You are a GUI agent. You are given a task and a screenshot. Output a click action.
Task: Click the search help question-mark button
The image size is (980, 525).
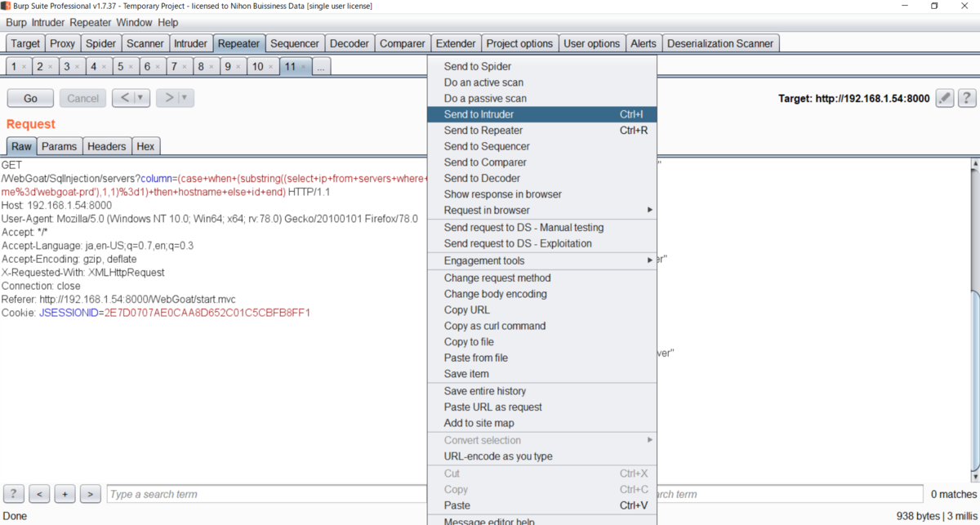pos(14,494)
